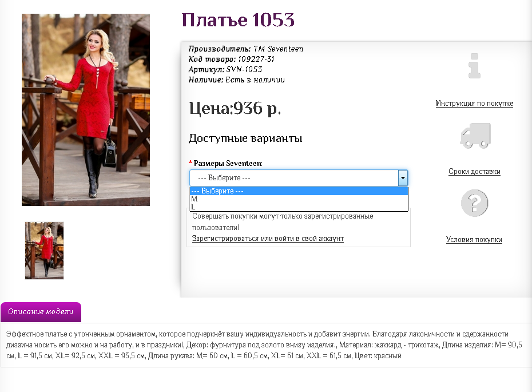Open the Инструкция по покупке link
The height and width of the screenshot is (392, 532).
pos(474,104)
